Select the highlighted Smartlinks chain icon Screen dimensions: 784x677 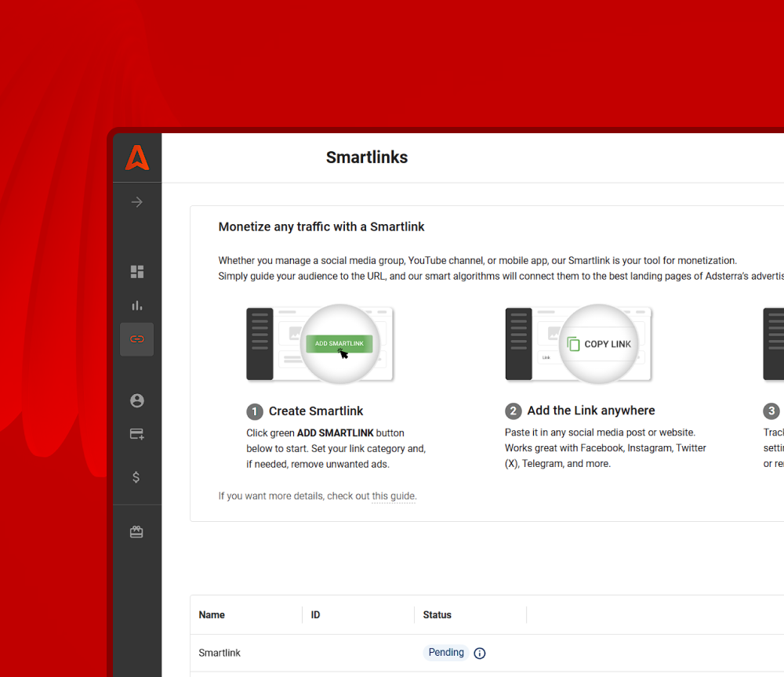[x=136, y=339]
